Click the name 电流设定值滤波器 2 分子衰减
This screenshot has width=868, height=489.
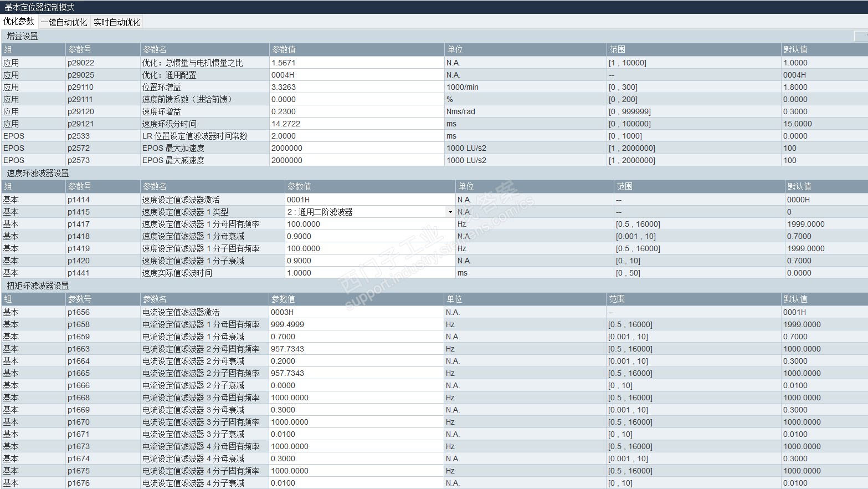(x=193, y=385)
